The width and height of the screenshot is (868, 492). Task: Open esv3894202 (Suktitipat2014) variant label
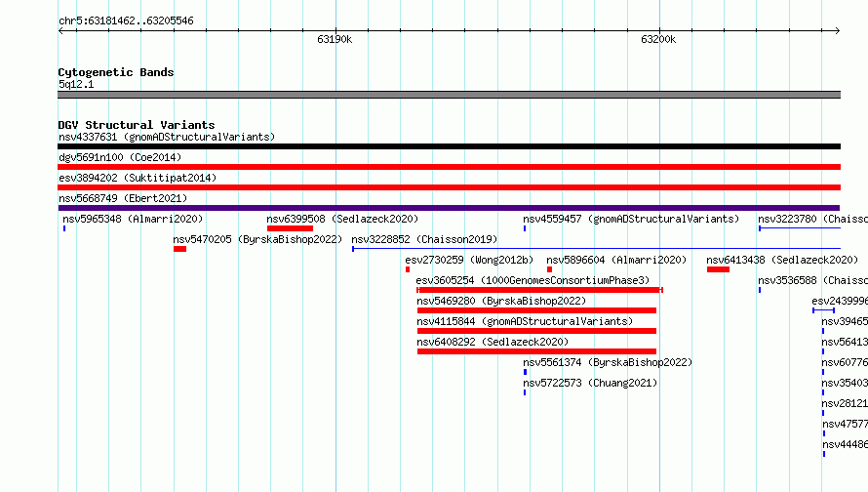138,178
